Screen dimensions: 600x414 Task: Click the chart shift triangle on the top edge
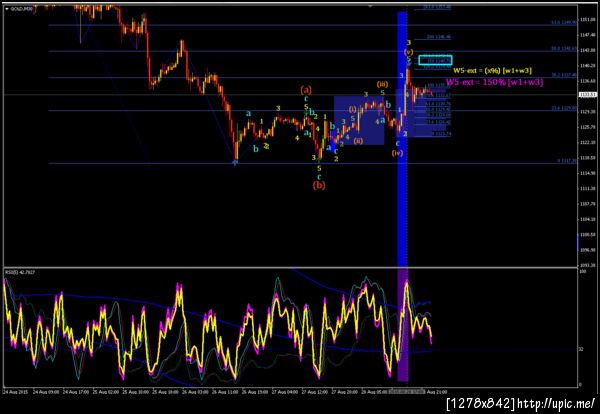370,6
